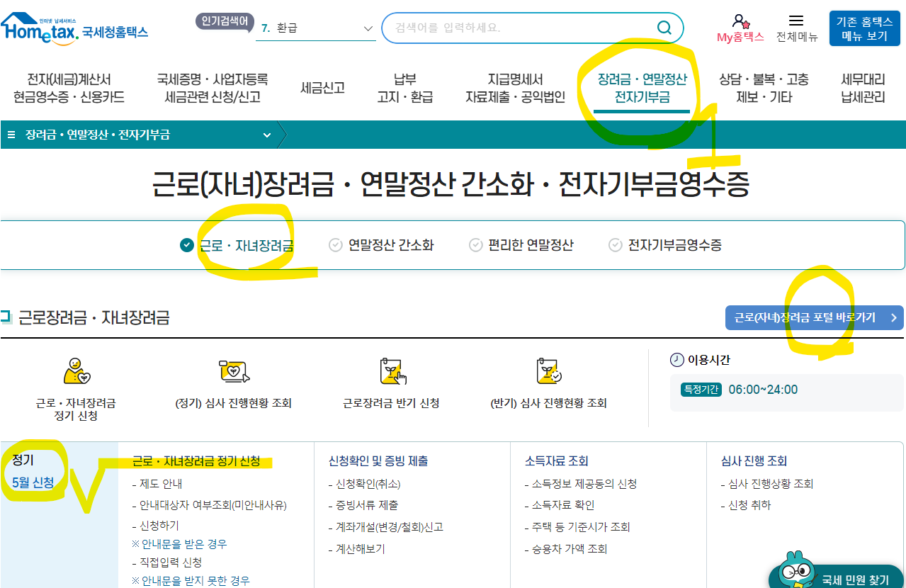This screenshot has height=588, width=906.
Task: Click the 소득자료 확인 link
Action: tap(562, 506)
